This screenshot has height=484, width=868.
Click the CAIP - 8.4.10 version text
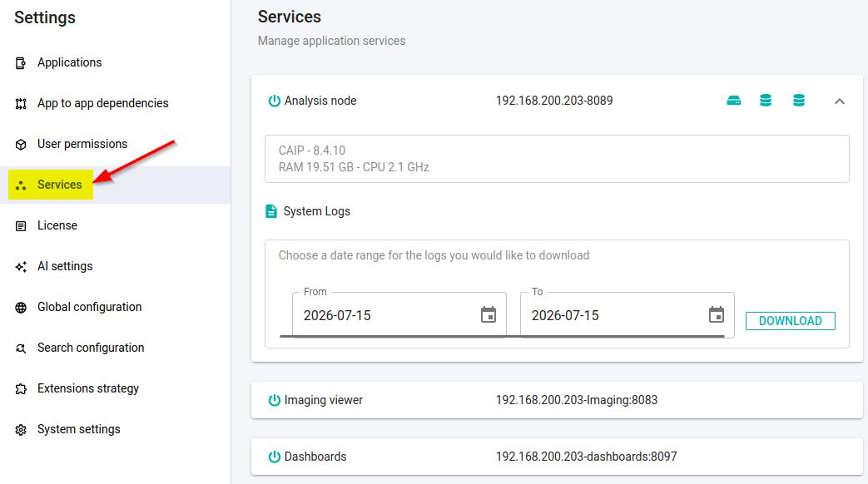[x=311, y=151]
